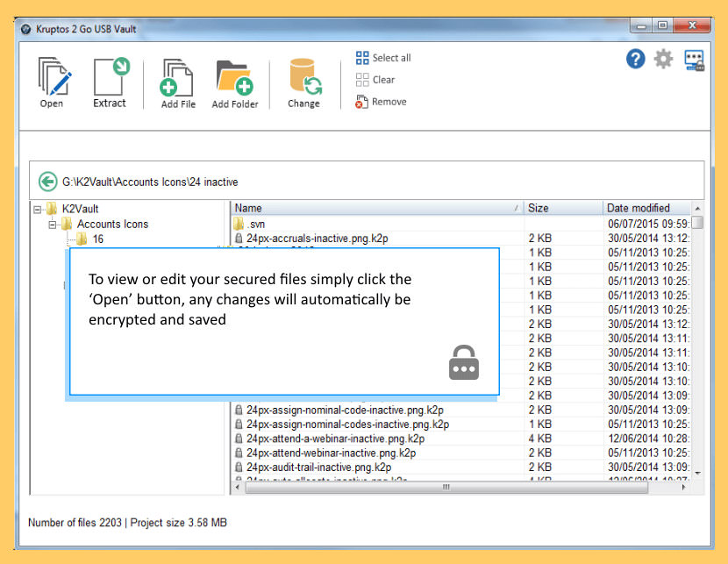Click the vertical scrollbar up arrow

coord(697,209)
